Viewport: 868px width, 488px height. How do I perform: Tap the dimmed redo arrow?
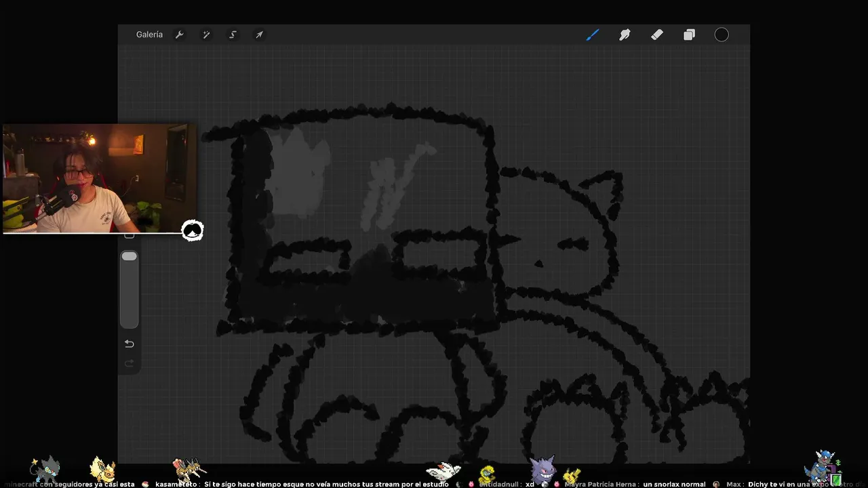coord(129,363)
